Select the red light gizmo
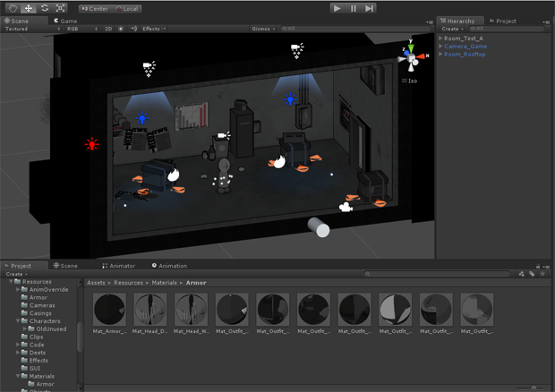The height and width of the screenshot is (392, 555). [92, 144]
